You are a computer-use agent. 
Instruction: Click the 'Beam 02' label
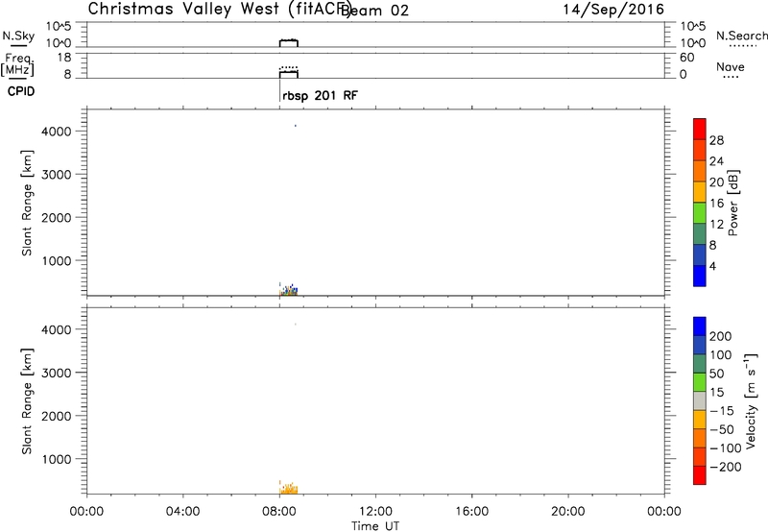pyautogui.click(x=375, y=11)
